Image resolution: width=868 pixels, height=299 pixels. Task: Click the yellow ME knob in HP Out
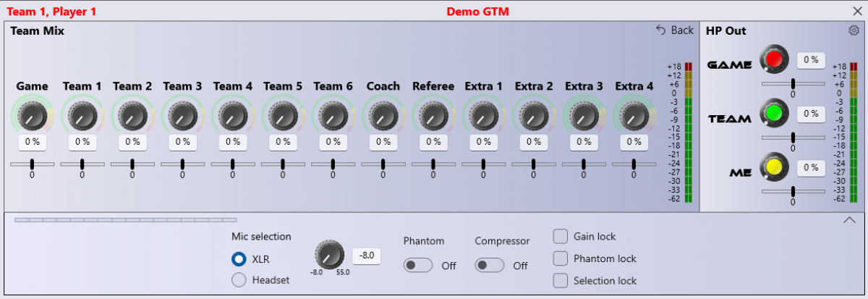(x=775, y=167)
